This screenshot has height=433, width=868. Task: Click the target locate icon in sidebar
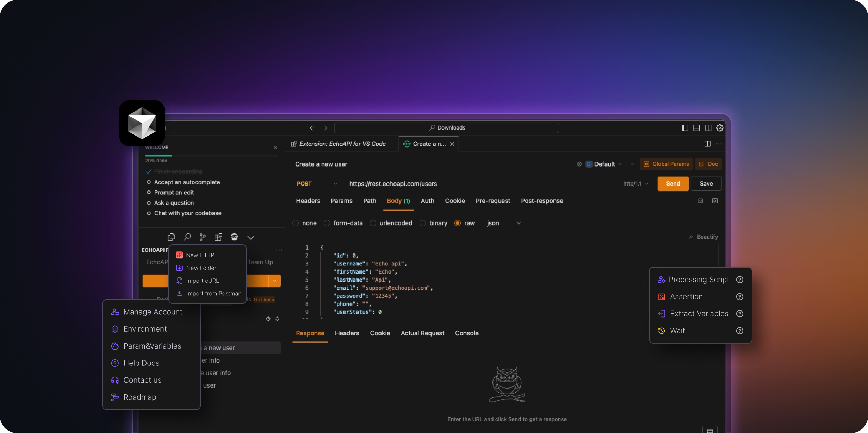268,319
